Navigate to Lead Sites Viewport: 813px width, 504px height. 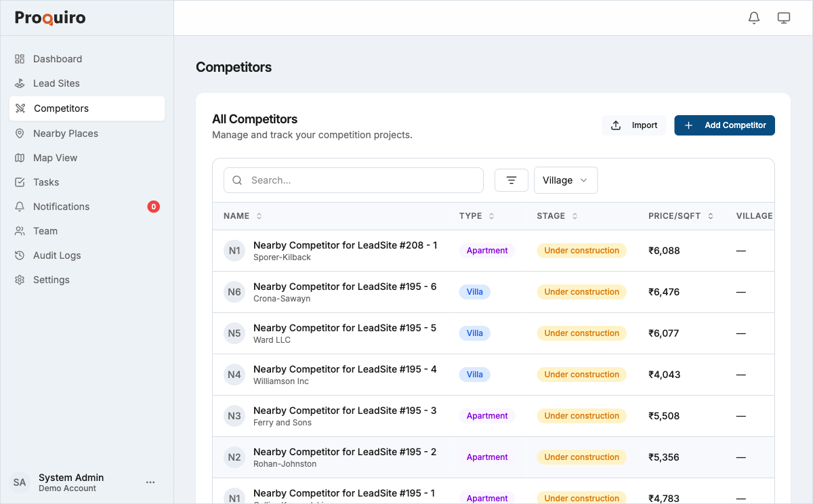point(58,83)
